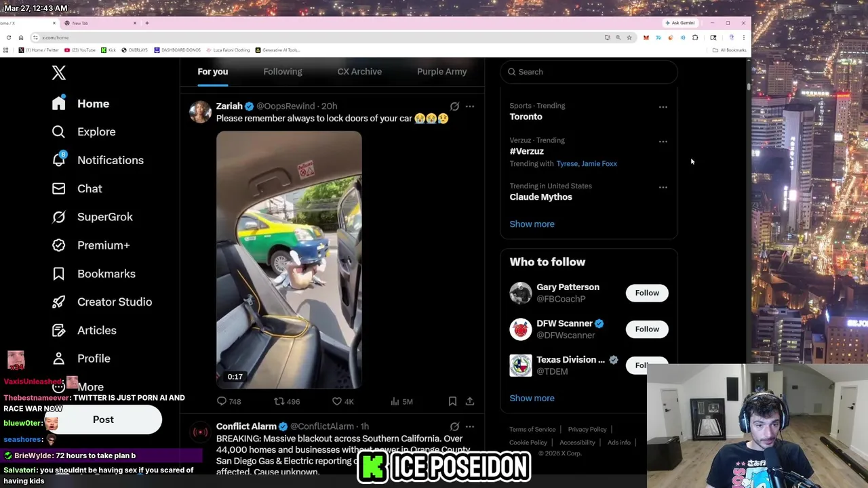Switch to the Purple Army tab

[442, 71]
